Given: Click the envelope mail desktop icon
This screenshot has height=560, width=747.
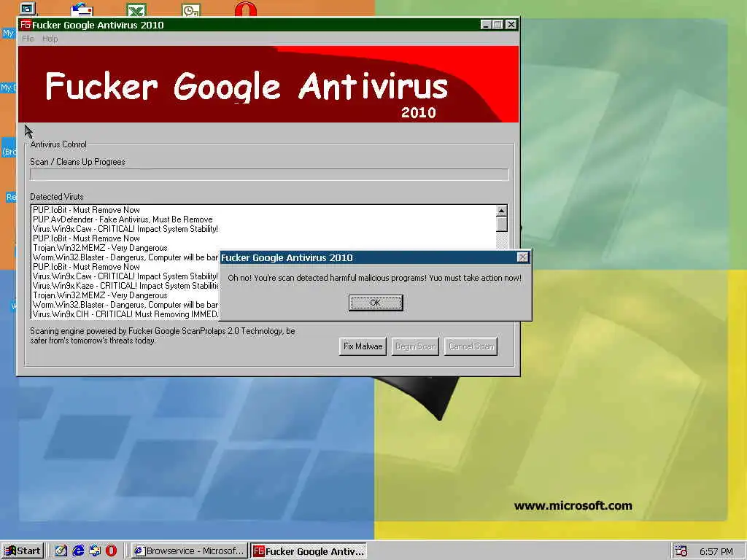Looking at the screenshot, I should (x=82, y=9).
